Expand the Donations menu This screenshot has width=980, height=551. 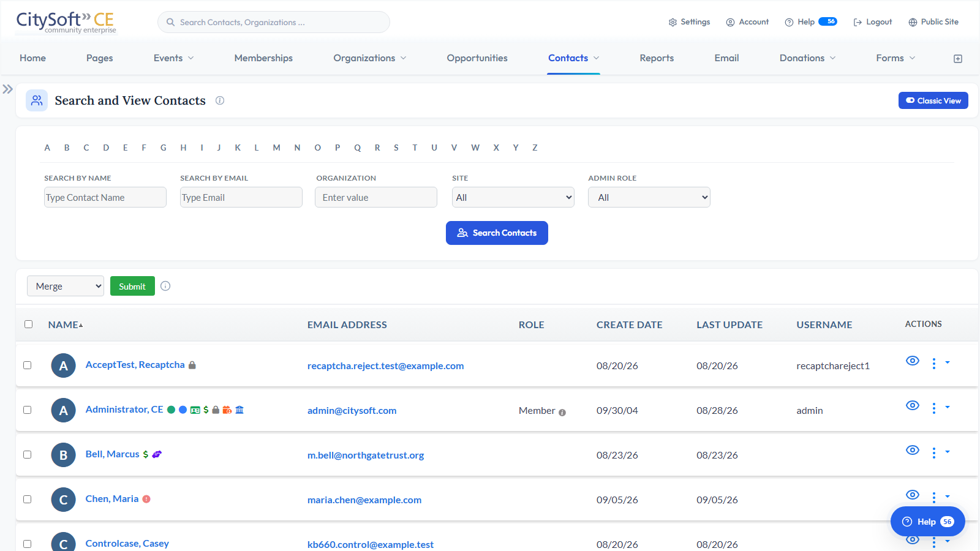807,58
